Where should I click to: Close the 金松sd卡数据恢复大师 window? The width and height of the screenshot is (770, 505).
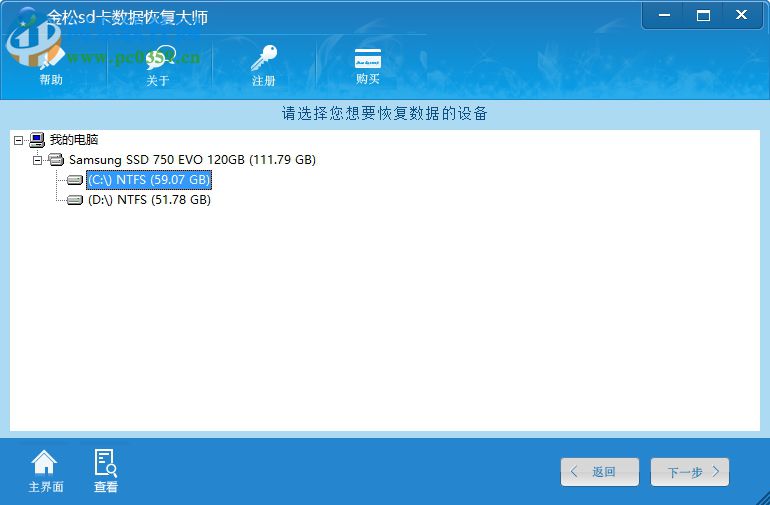pyautogui.click(x=742, y=16)
